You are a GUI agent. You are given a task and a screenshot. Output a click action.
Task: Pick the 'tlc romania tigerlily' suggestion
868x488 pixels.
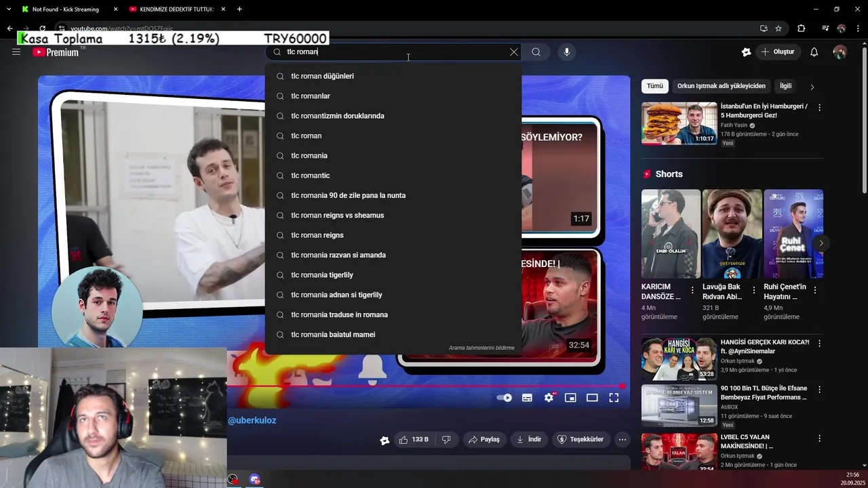click(393, 275)
